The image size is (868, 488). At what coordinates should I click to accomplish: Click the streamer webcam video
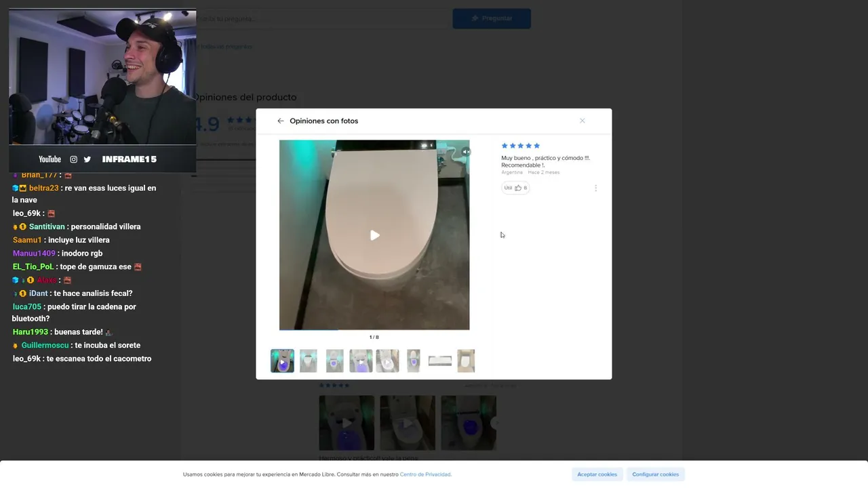pyautogui.click(x=102, y=77)
